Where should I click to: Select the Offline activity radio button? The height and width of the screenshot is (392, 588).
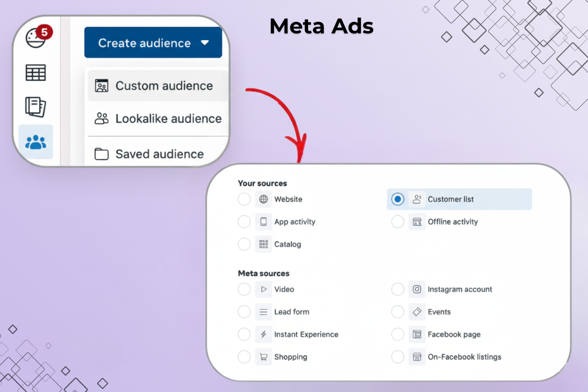pos(398,222)
